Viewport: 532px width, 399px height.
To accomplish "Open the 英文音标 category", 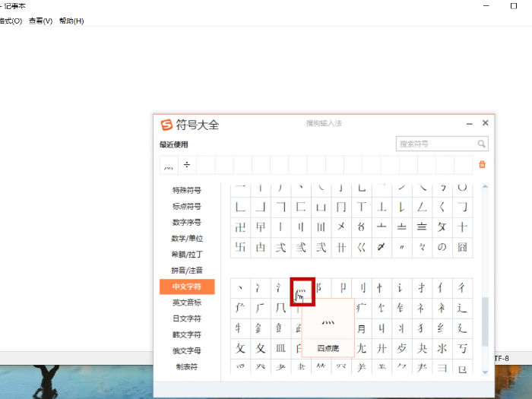I will coord(187,302).
